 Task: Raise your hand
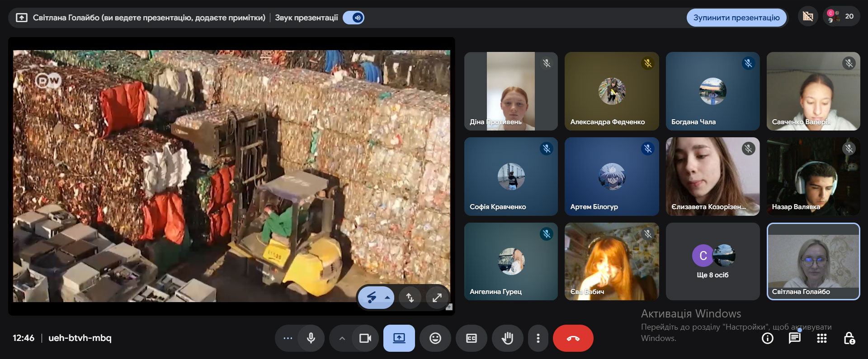click(x=507, y=338)
